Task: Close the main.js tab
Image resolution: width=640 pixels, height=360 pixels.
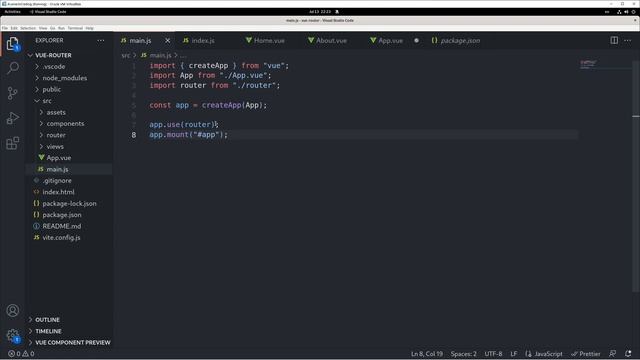Action: point(167,40)
